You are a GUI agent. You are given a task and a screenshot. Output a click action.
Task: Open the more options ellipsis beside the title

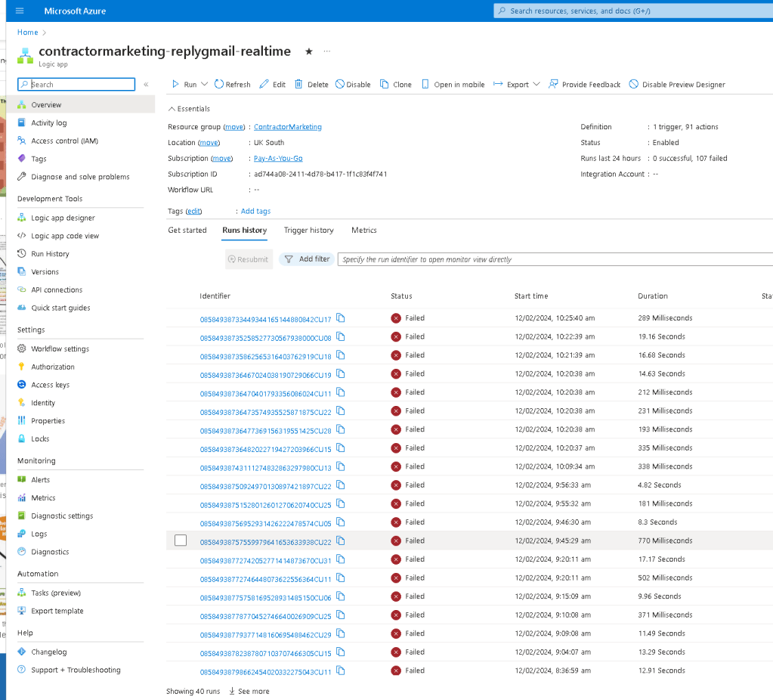327,51
